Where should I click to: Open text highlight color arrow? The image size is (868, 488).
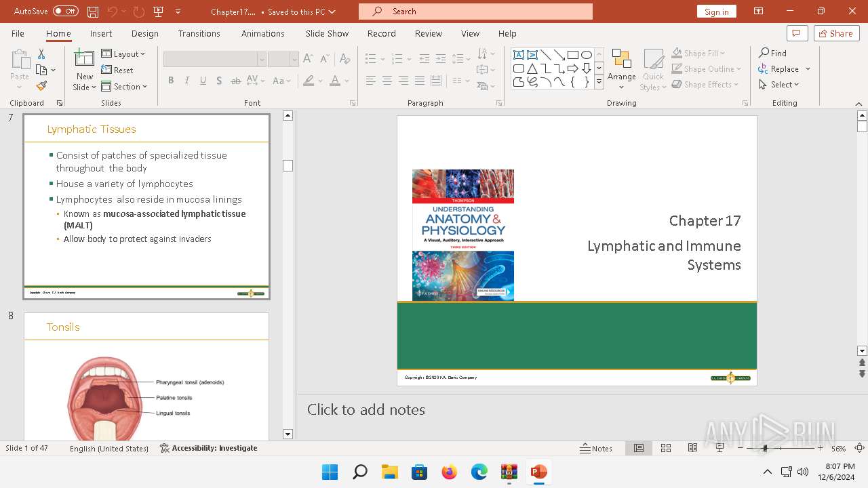tap(320, 81)
